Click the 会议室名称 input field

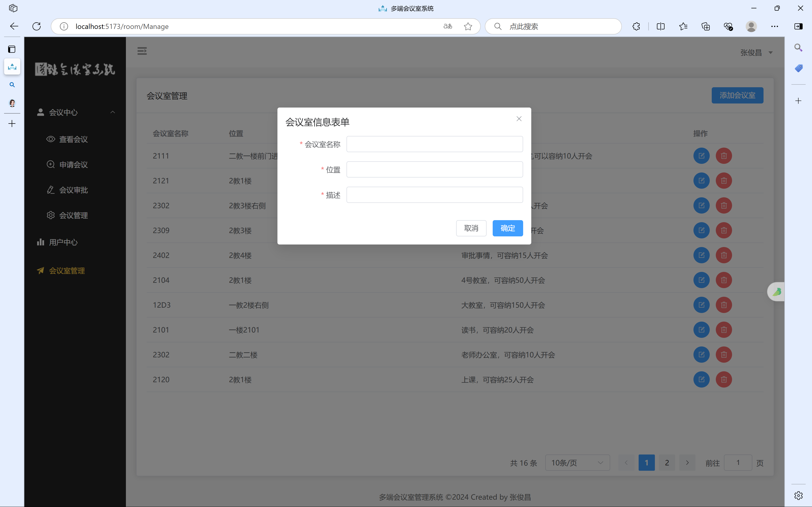[x=435, y=144]
